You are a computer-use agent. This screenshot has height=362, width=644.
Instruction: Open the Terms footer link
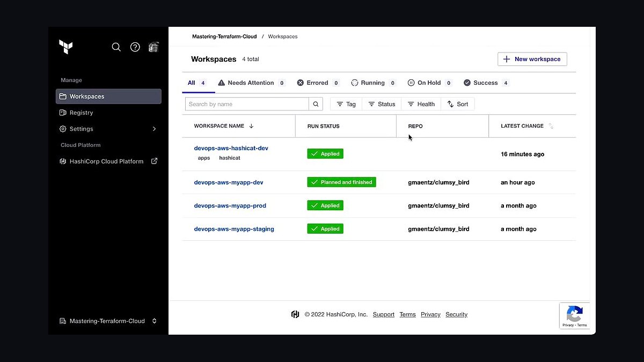408,315
